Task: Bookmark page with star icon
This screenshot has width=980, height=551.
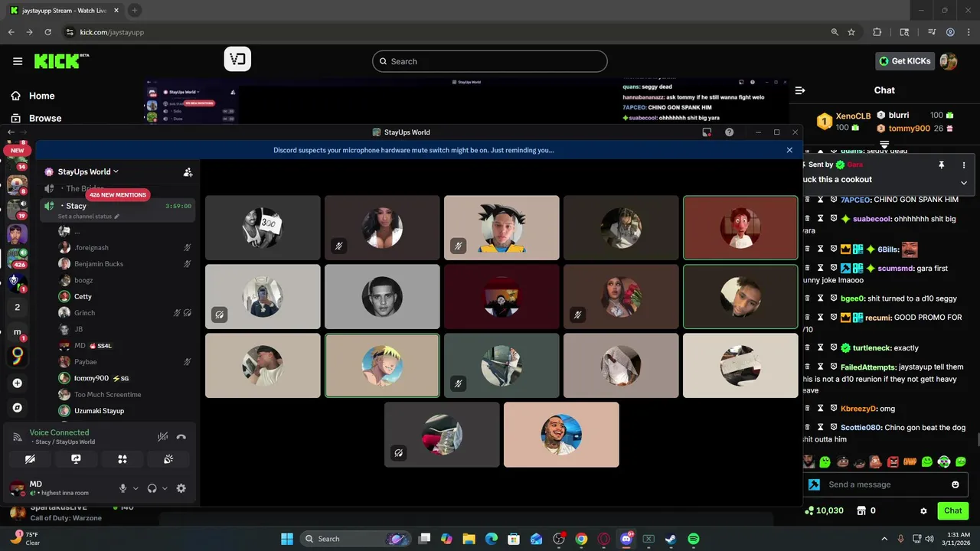Action: (x=851, y=32)
